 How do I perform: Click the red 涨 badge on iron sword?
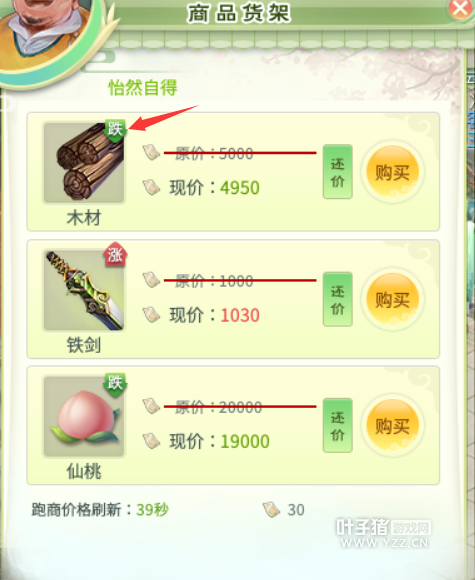click(x=115, y=254)
